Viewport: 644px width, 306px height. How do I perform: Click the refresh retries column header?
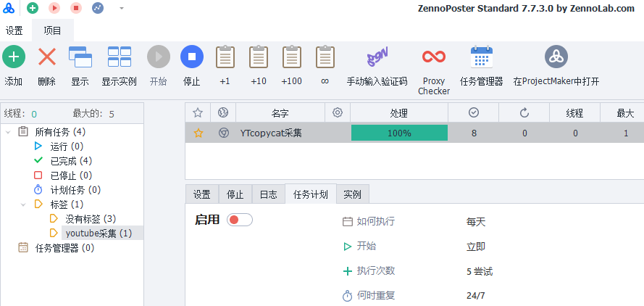click(524, 112)
